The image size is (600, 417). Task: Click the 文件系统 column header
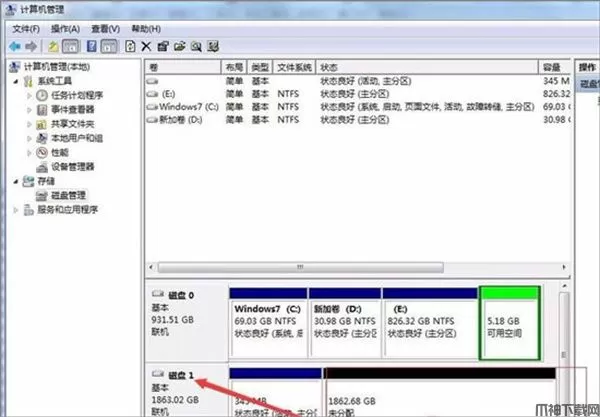(294, 67)
